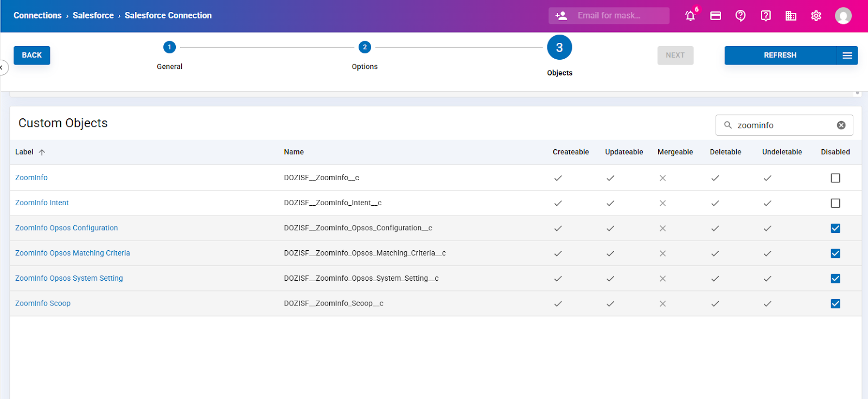Check Disabled box for ZoomInfo Intent
This screenshot has width=868, height=399.
pyautogui.click(x=835, y=203)
